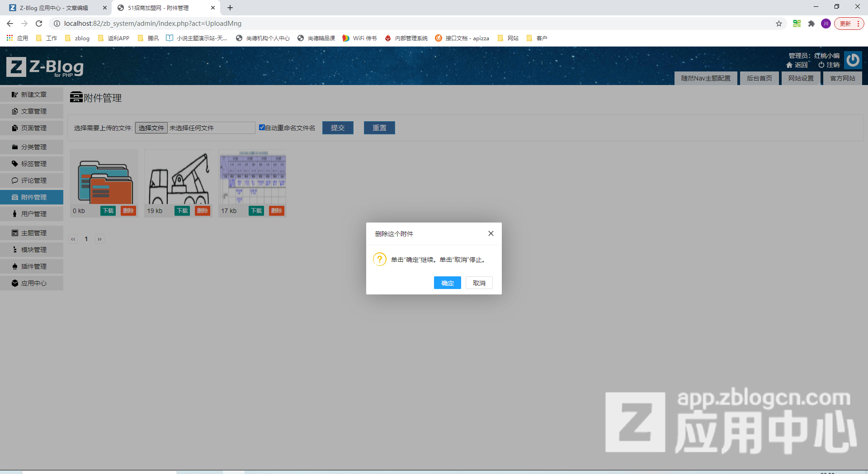The width and height of the screenshot is (868, 474).
Task: Click the 选择文件 file chooser button
Action: (x=151, y=128)
